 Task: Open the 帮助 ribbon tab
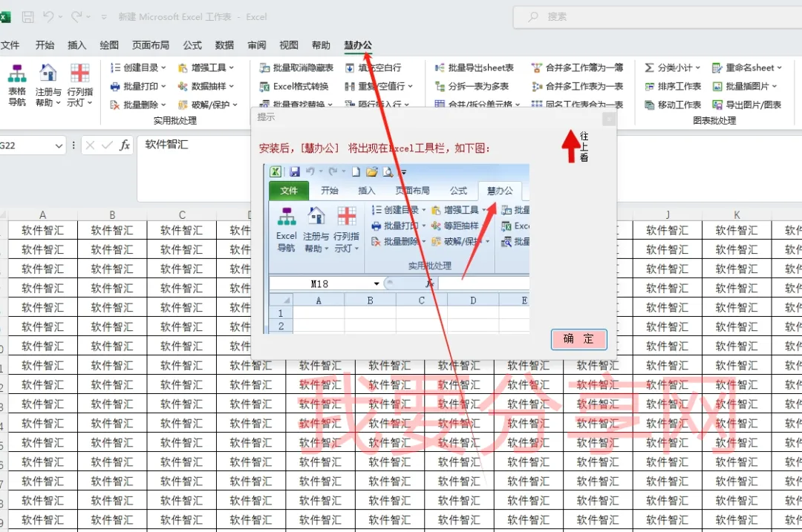pos(322,45)
